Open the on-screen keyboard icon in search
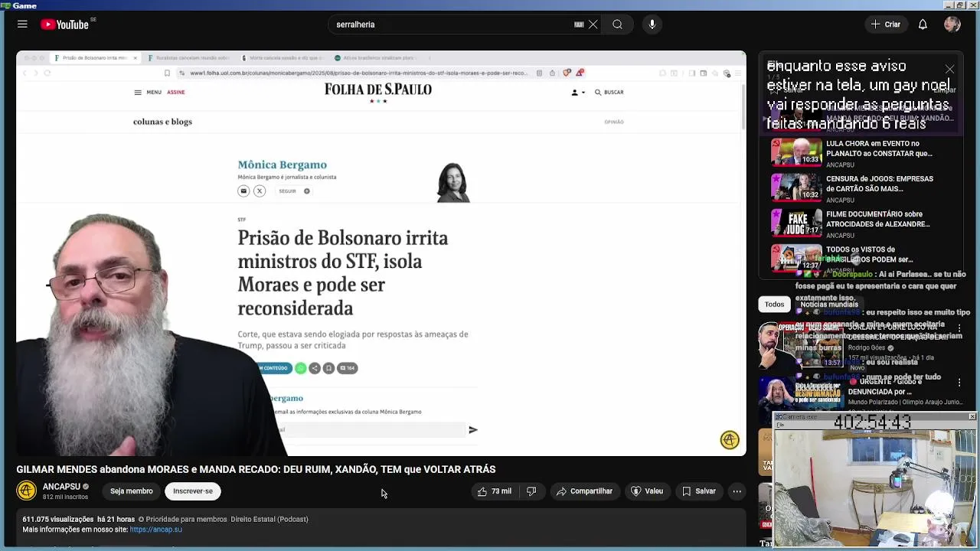 click(x=579, y=24)
